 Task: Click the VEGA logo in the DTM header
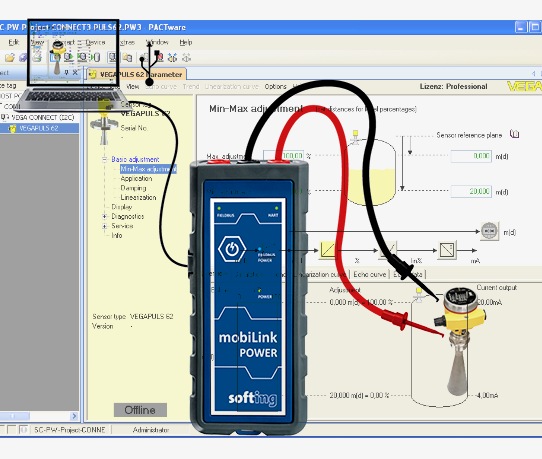(524, 86)
